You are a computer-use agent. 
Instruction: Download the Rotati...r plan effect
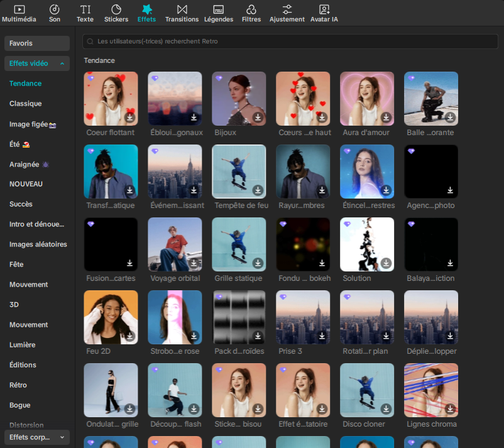(386, 336)
